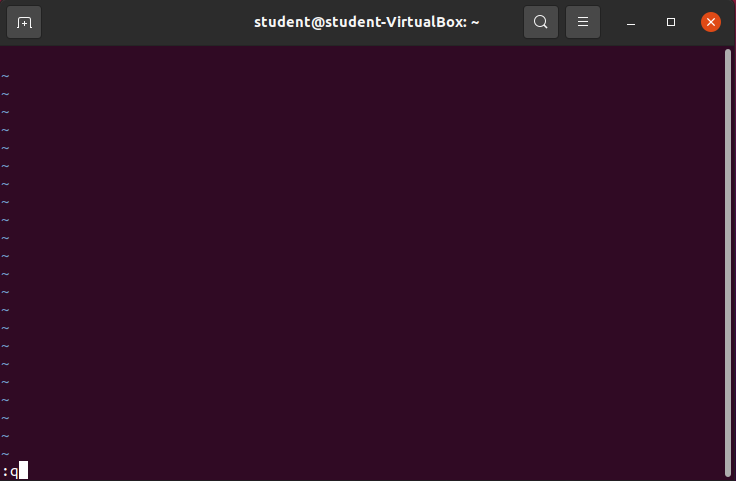Open the hamburger menu in title bar

pos(583,22)
